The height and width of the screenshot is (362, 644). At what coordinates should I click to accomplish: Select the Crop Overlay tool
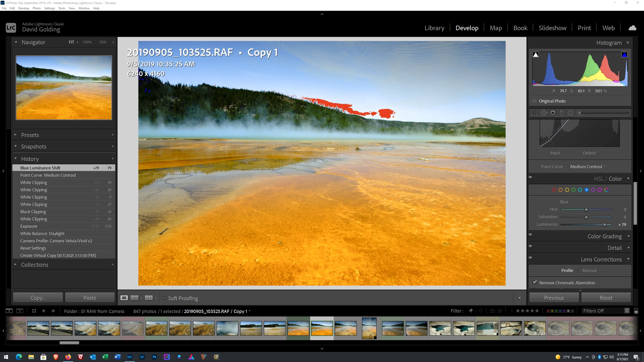coord(534,113)
